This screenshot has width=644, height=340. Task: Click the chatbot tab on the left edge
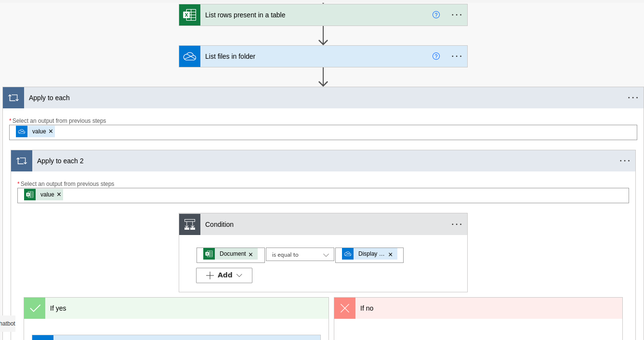pos(7,323)
